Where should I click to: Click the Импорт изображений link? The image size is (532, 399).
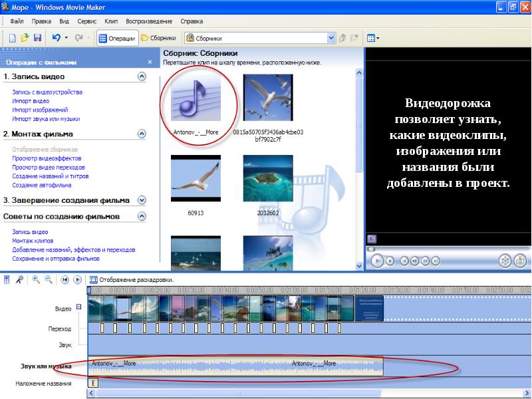coord(40,110)
